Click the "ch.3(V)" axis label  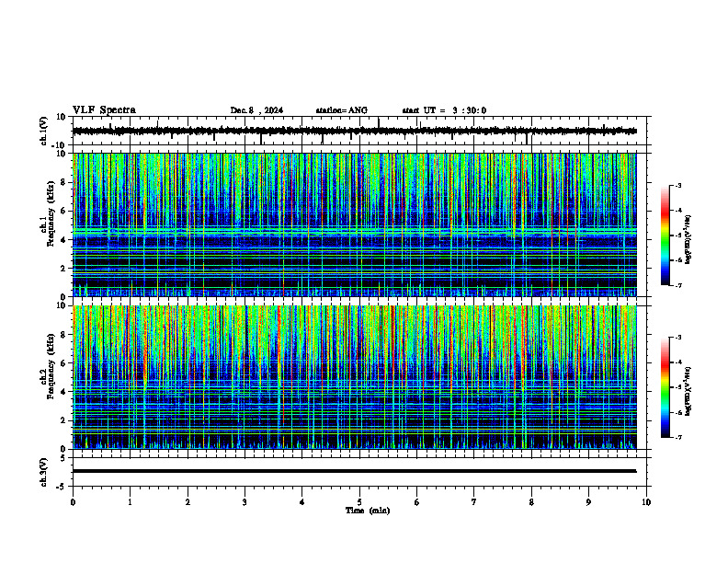pyautogui.click(x=43, y=472)
